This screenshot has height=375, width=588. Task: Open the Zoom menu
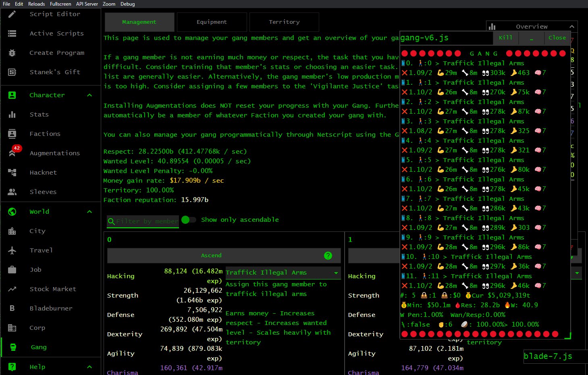click(x=109, y=4)
